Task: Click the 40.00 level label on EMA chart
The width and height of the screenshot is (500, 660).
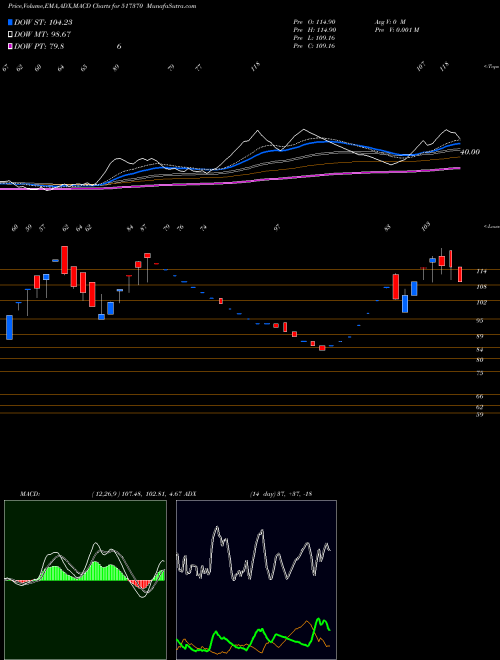Action: point(470,152)
